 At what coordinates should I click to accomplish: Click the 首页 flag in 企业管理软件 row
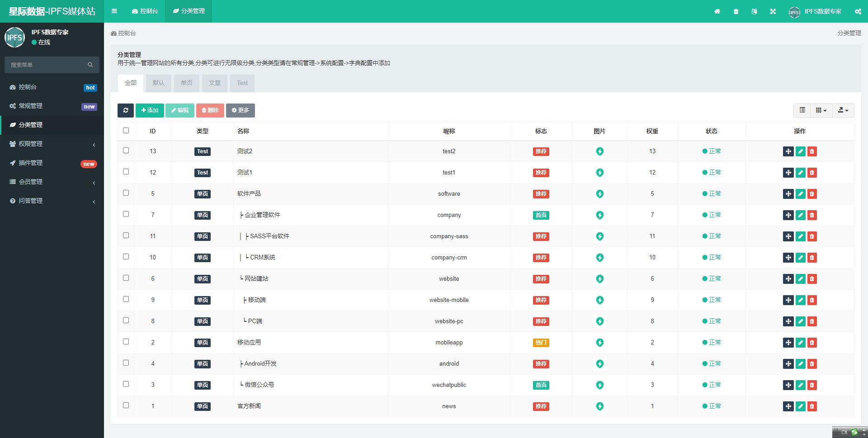click(x=541, y=215)
